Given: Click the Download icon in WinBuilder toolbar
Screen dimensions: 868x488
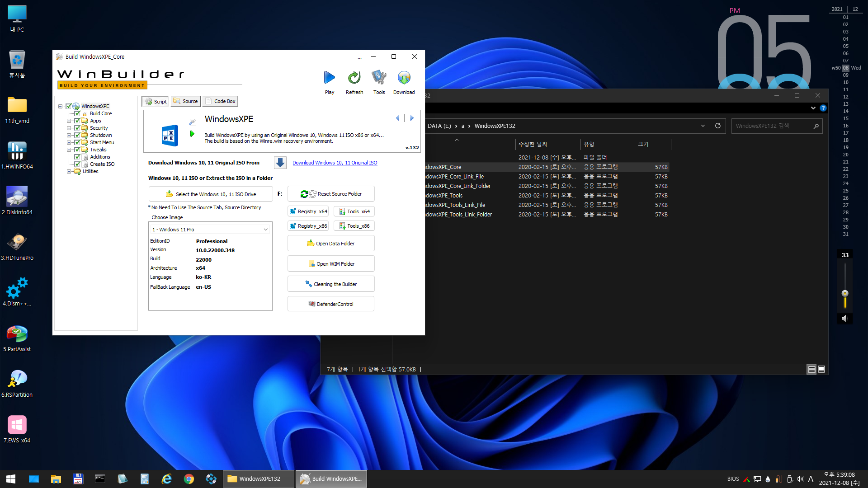Looking at the screenshot, I should pos(404,78).
